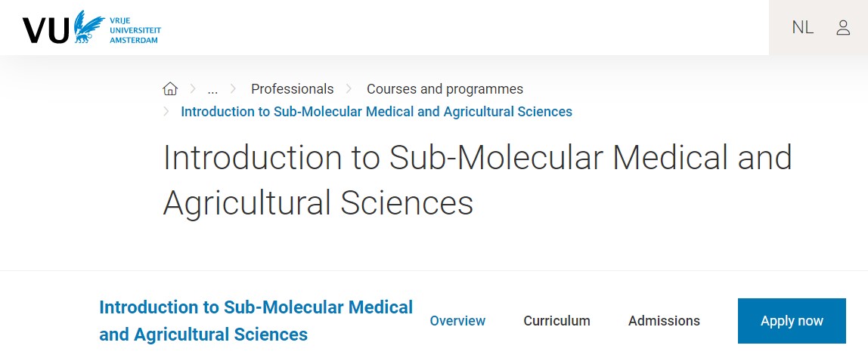Image resolution: width=868 pixels, height=364 pixels.
Task: Click the VU griffin emblem in the logo
Action: pos(88,27)
